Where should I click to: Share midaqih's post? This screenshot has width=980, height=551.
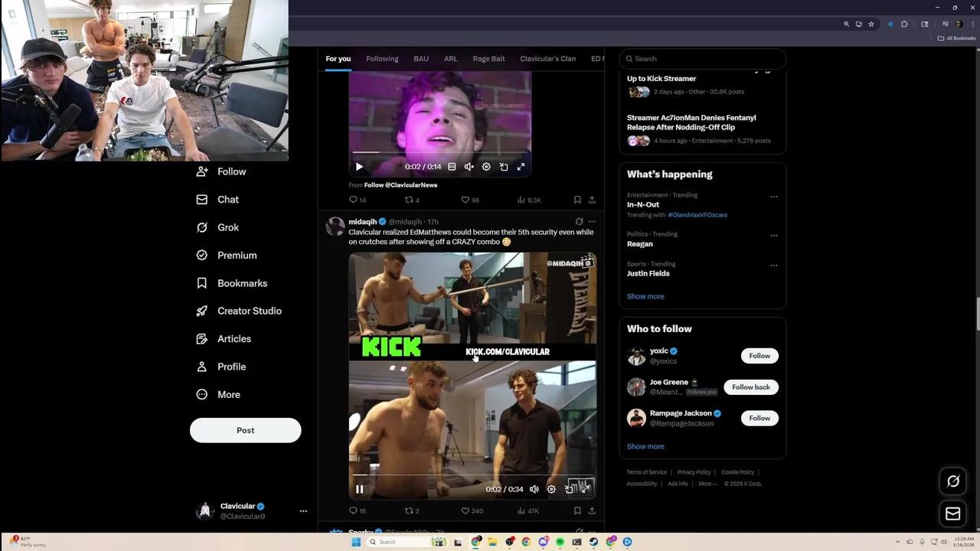pyautogui.click(x=592, y=510)
